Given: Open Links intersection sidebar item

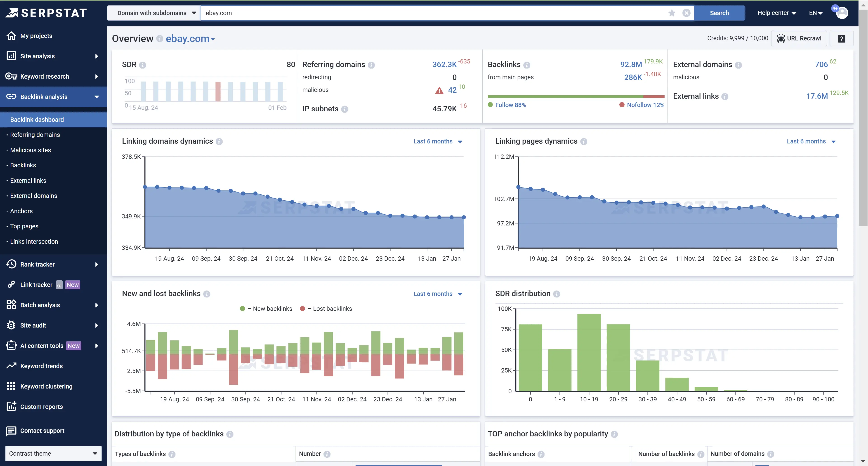Looking at the screenshot, I should [34, 241].
